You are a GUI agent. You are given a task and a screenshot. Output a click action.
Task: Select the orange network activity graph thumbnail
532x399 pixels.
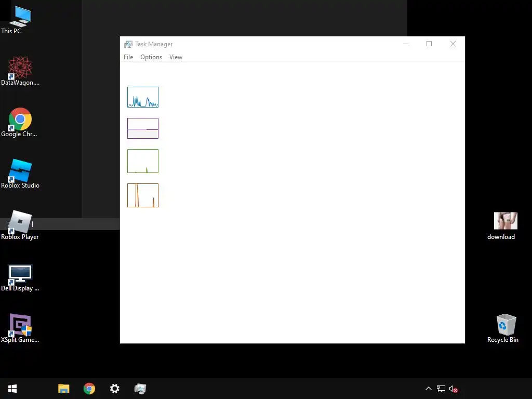[143, 195]
